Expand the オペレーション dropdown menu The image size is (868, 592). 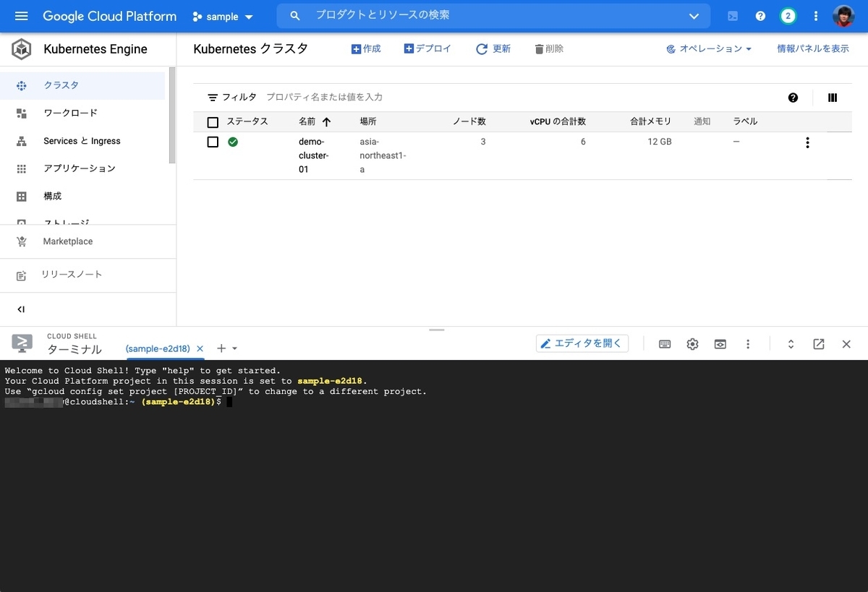click(x=707, y=48)
